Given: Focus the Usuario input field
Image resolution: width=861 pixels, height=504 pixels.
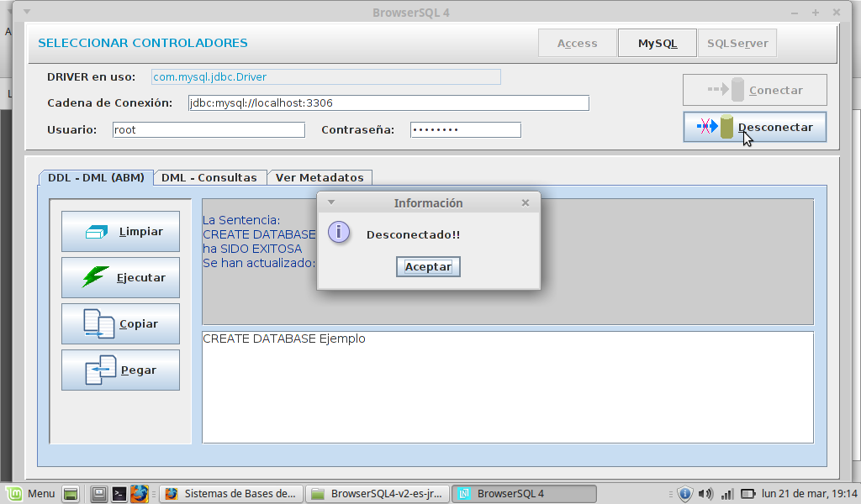Looking at the screenshot, I should click(x=208, y=130).
